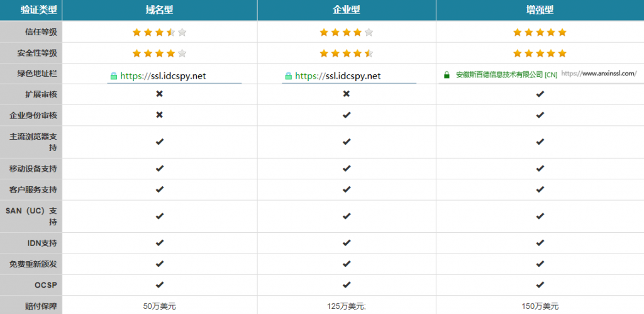
Task: Click the green lock icon in 企业型 column
Action: [x=289, y=76]
